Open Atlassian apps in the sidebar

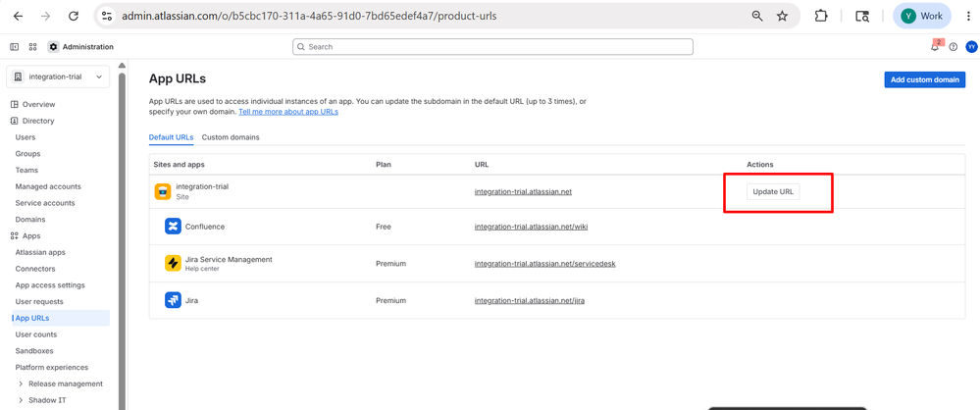click(40, 252)
